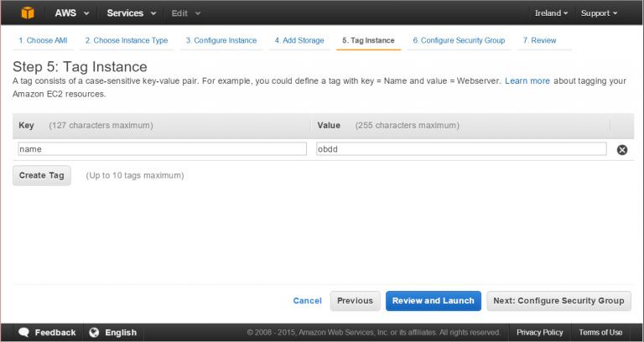
Task: Click Review and Launch button
Action: pyautogui.click(x=433, y=301)
